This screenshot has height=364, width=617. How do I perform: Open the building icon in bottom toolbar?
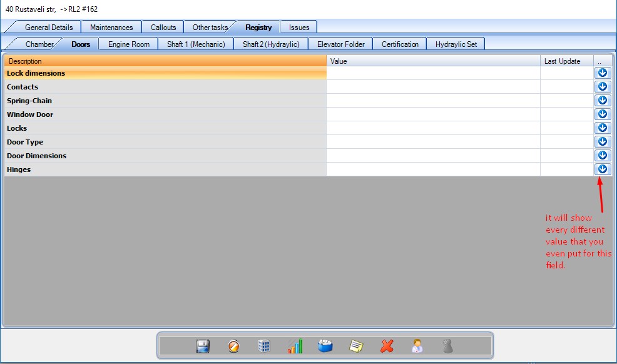click(x=264, y=346)
